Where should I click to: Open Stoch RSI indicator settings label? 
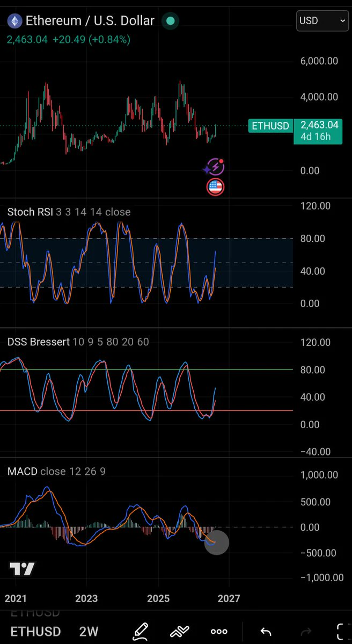pos(69,212)
